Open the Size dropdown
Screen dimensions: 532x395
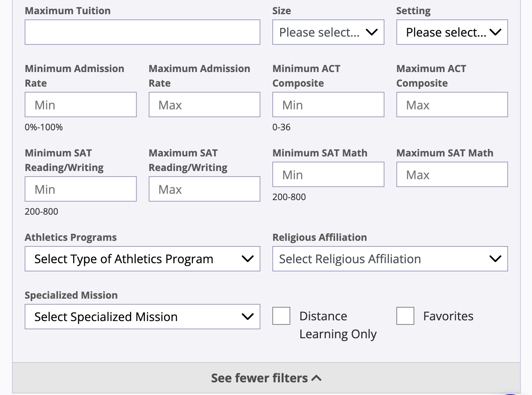(328, 32)
